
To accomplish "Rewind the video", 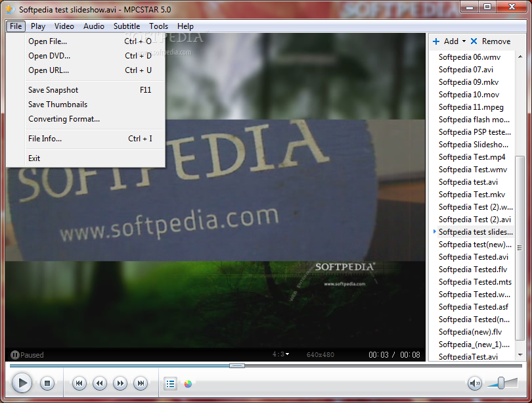I will coord(100,383).
